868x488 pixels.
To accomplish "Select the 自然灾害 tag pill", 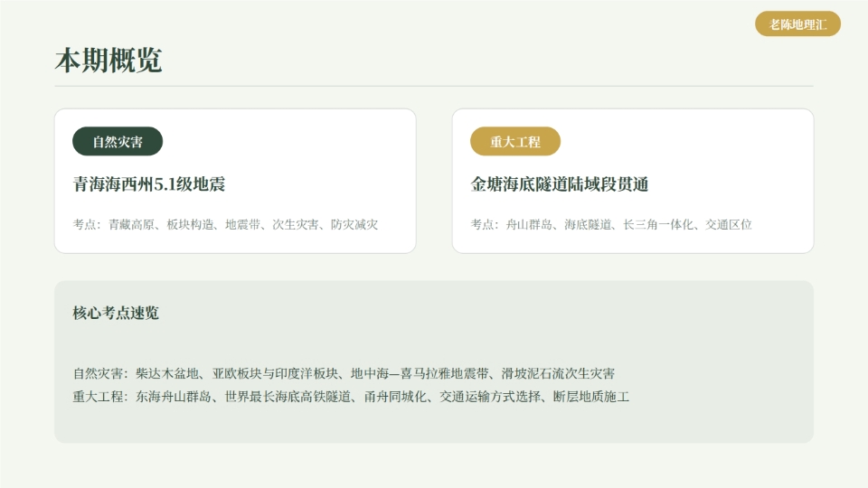I will coord(118,142).
